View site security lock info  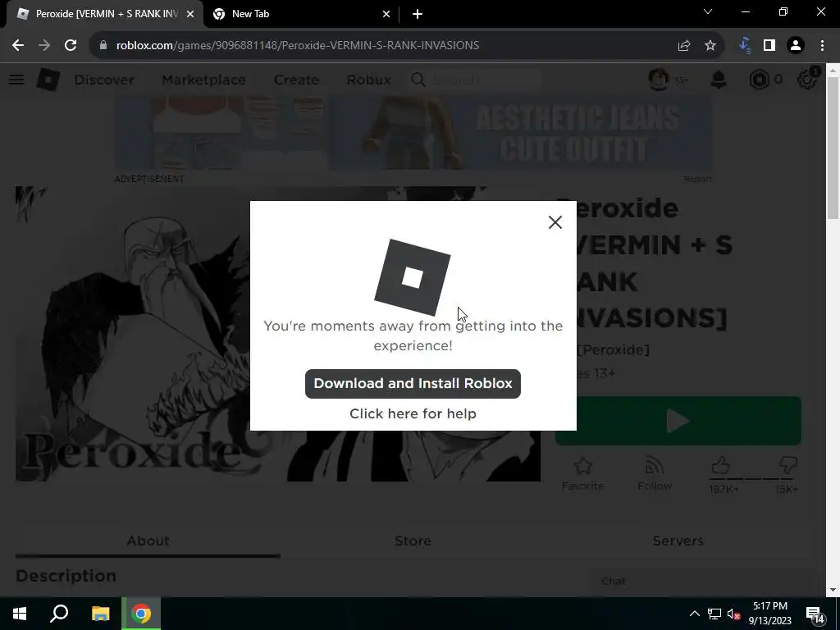pos(103,46)
